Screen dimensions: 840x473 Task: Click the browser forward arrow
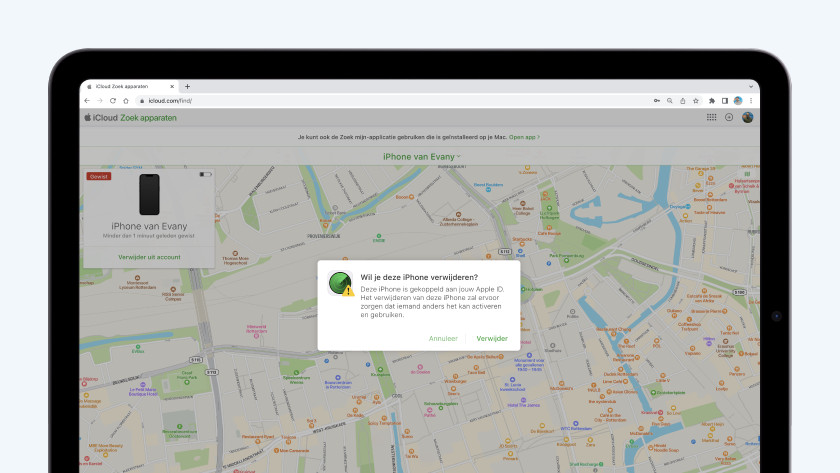[x=100, y=101]
